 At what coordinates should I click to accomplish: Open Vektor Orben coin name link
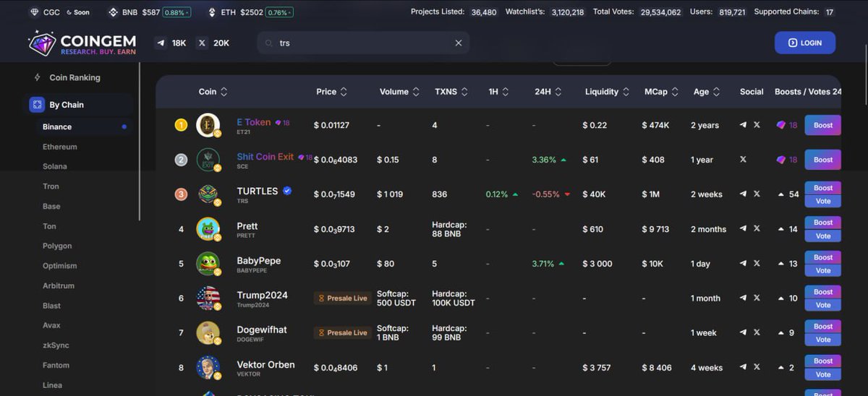pyautogui.click(x=265, y=364)
